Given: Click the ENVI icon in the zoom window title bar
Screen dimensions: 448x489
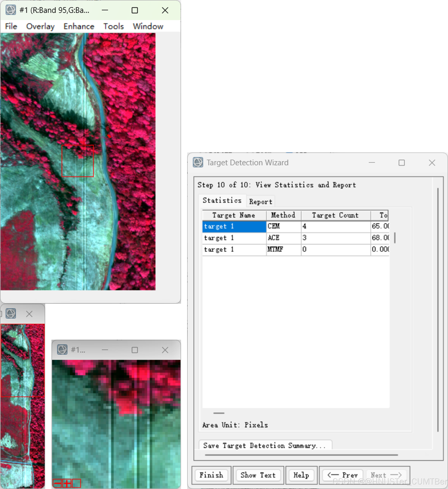Looking at the screenshot, I should click(x=62, y=349).
